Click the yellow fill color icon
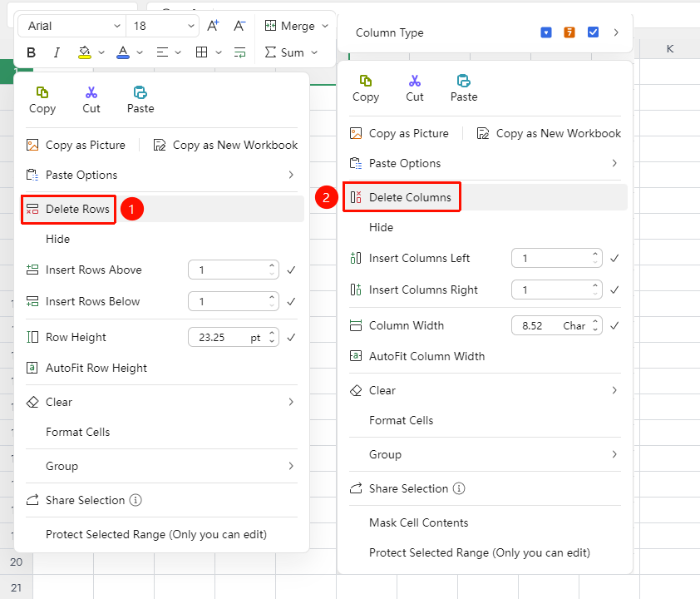The image size is (700, 599). tap(84, 52)
